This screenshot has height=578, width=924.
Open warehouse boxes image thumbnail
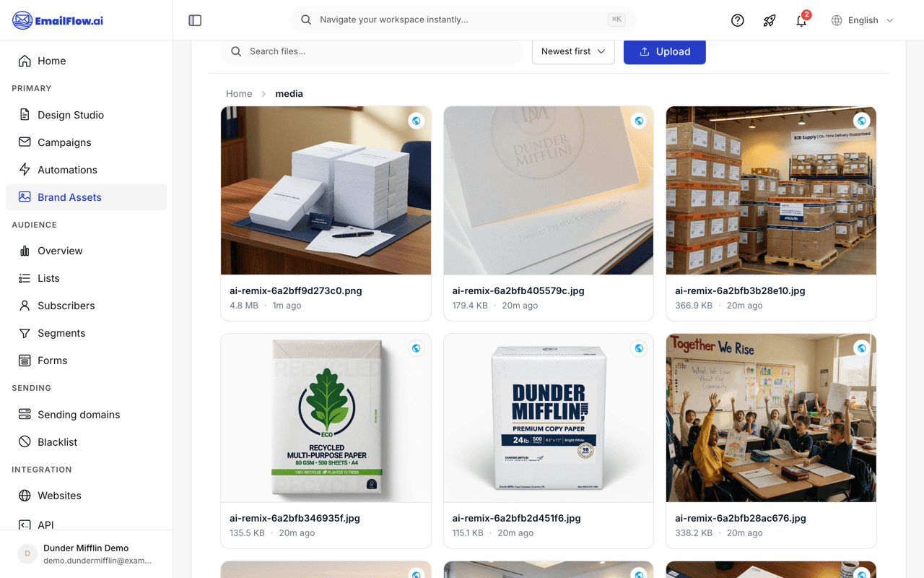click(771, 191)
